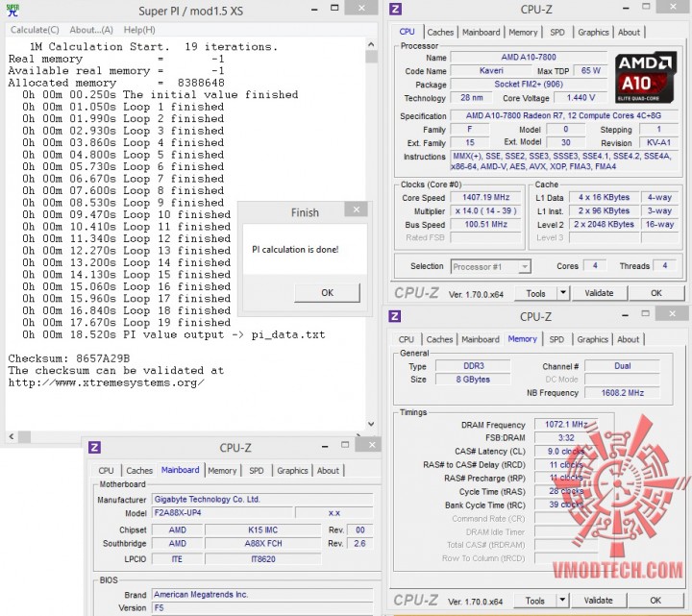
Task: Click the Southbridge value A88X FCH
Action: [263, 544]
